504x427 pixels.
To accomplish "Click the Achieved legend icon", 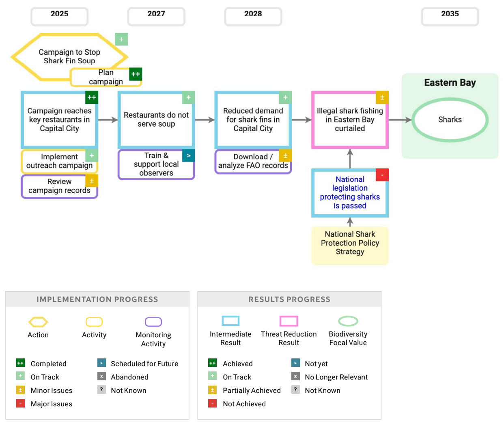I will (x=212, y=363).
